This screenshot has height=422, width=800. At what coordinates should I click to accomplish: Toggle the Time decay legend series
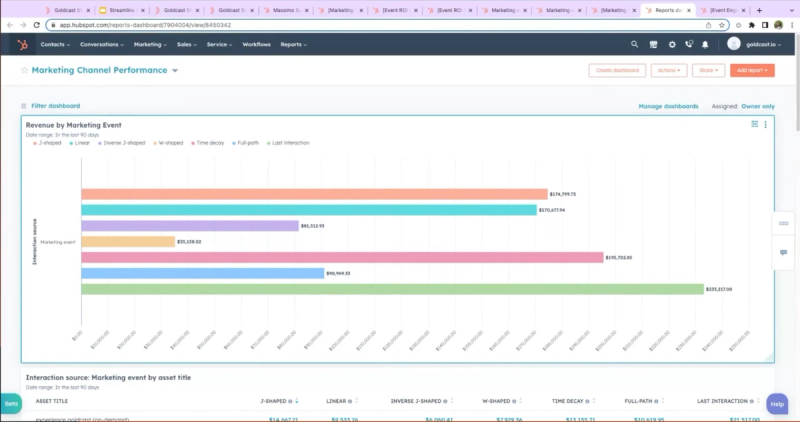(208, 143)
